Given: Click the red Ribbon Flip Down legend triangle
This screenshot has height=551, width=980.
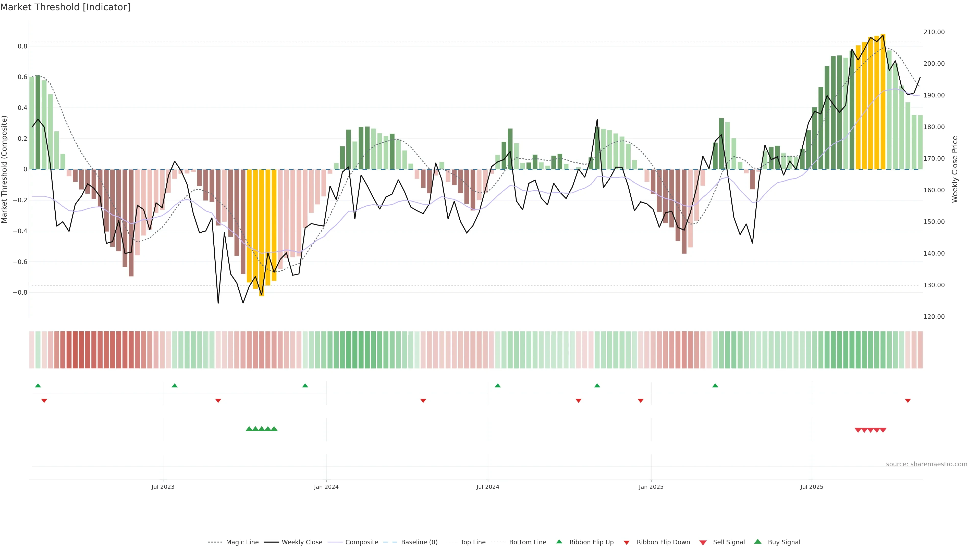Looking at the screenshot, I should pos(627,542).
